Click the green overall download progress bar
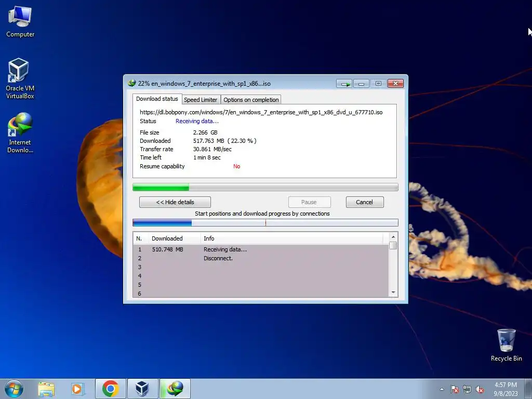The width and height of the screenshot is (532, 399). click(x=265, y=187)
